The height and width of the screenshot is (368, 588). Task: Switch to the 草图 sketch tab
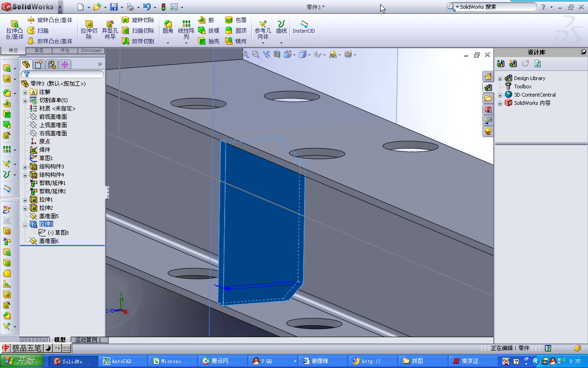[39, 51]
